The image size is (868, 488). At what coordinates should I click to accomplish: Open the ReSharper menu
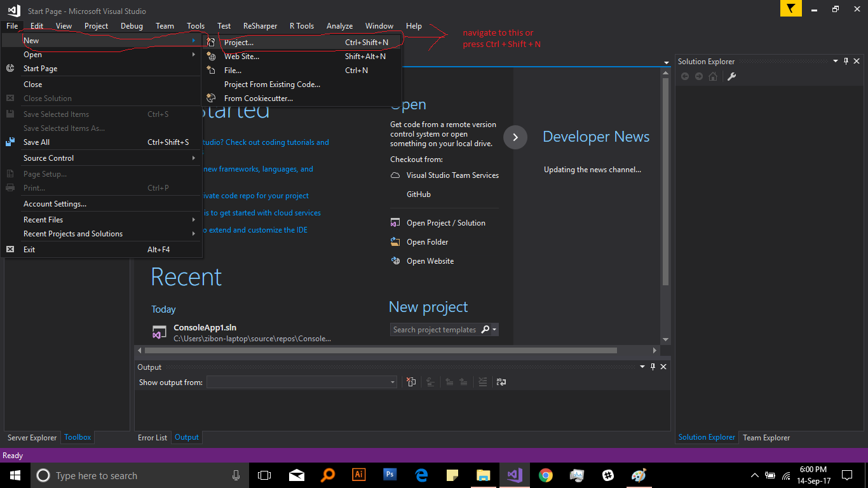coord(261,26)
